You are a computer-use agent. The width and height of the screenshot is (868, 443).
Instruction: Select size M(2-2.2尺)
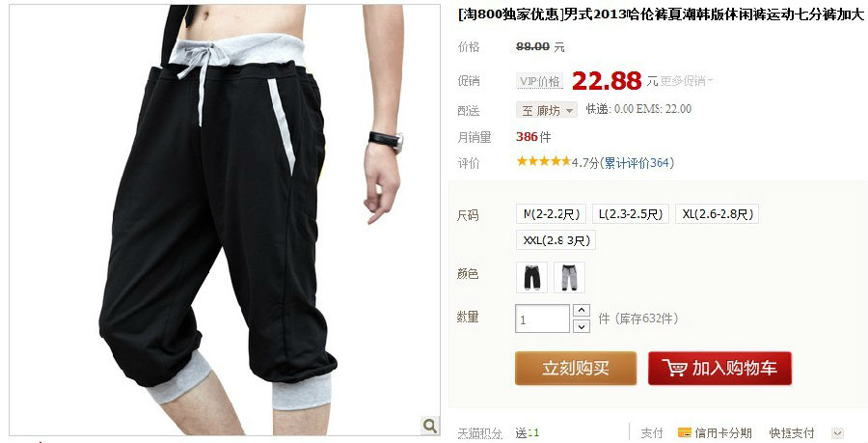(551, 213)
